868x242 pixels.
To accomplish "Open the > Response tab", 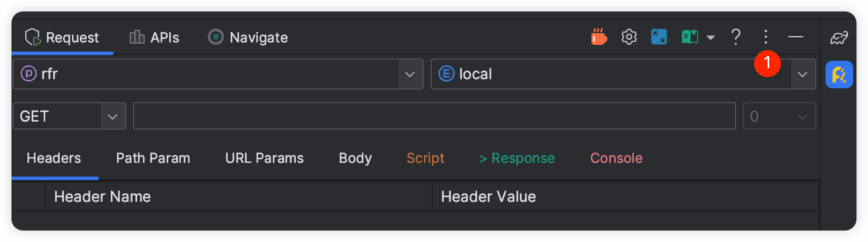I will 517,158.
